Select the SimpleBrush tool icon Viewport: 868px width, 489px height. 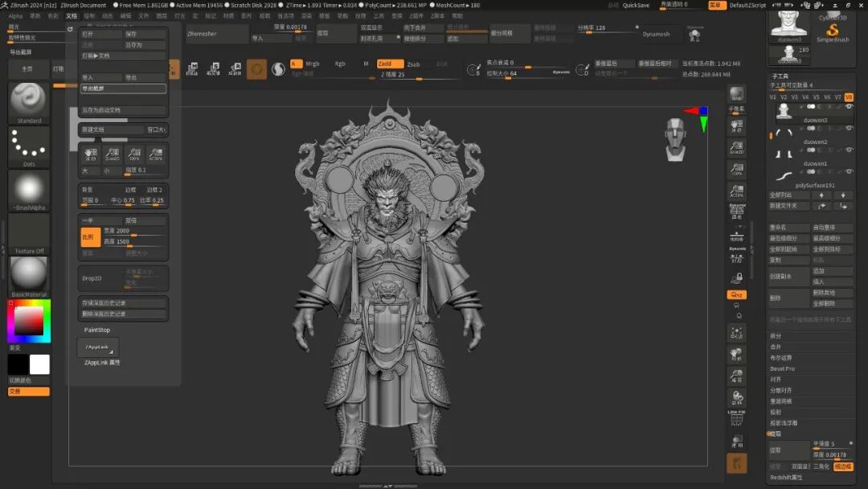tap(832, 29)
